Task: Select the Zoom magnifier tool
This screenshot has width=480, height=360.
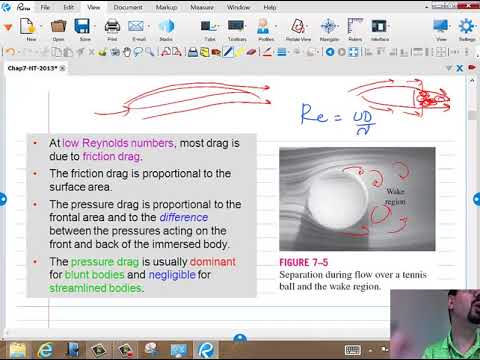Action: point(149,52)
